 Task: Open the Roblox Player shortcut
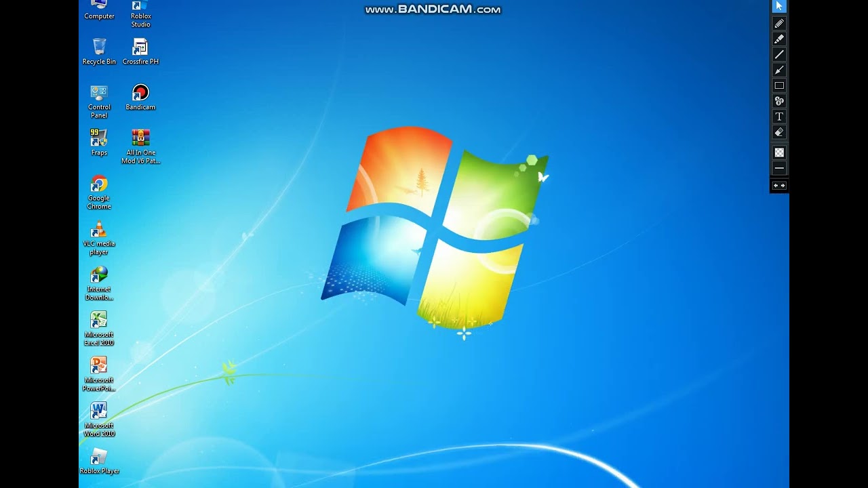99,461
